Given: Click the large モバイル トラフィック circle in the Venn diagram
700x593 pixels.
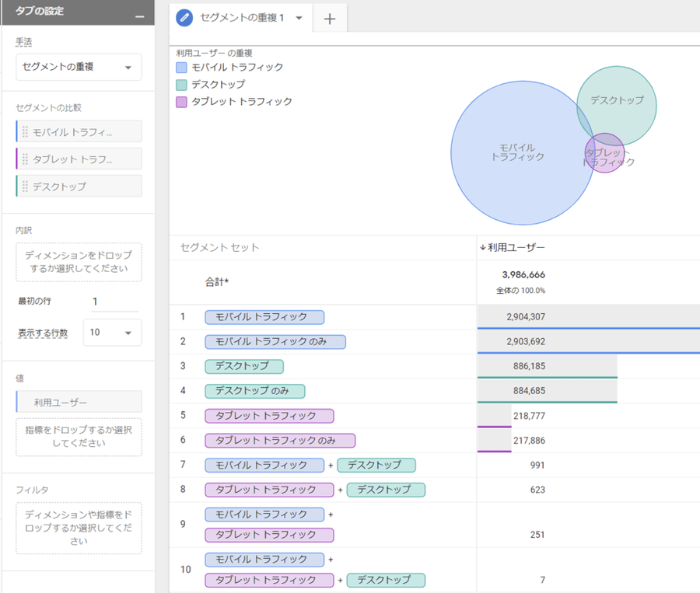Looking at the screenshot, I should pyautogui.click(x=513, y=155).
